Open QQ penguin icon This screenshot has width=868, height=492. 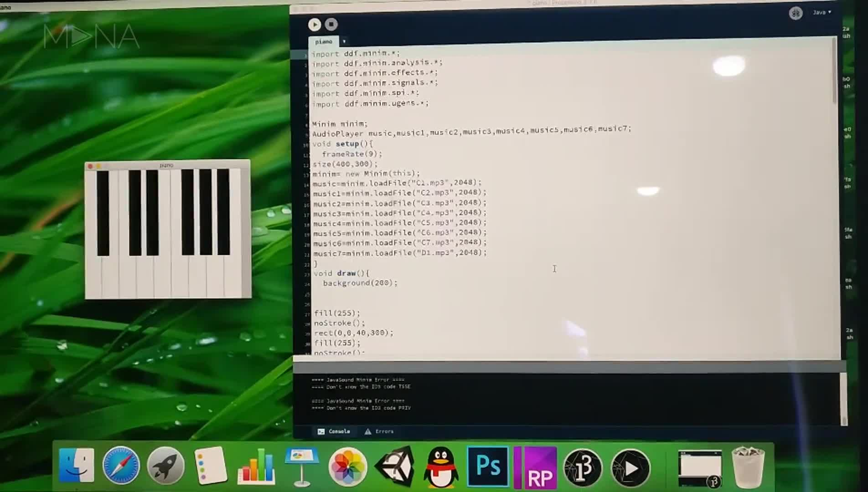coord(441,466)
